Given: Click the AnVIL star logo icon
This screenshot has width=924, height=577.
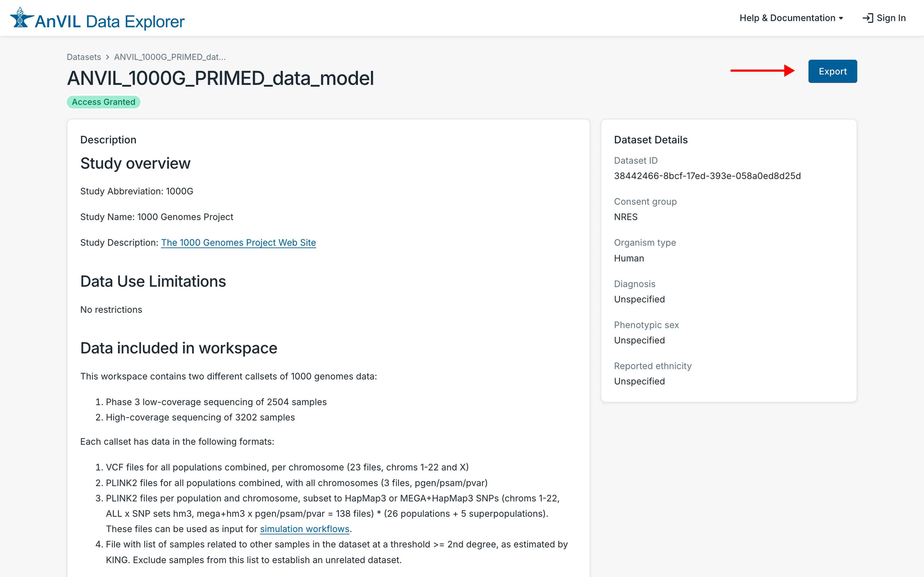Looking at the screenshot, I should pyautogui.click(x=21, y=18).
